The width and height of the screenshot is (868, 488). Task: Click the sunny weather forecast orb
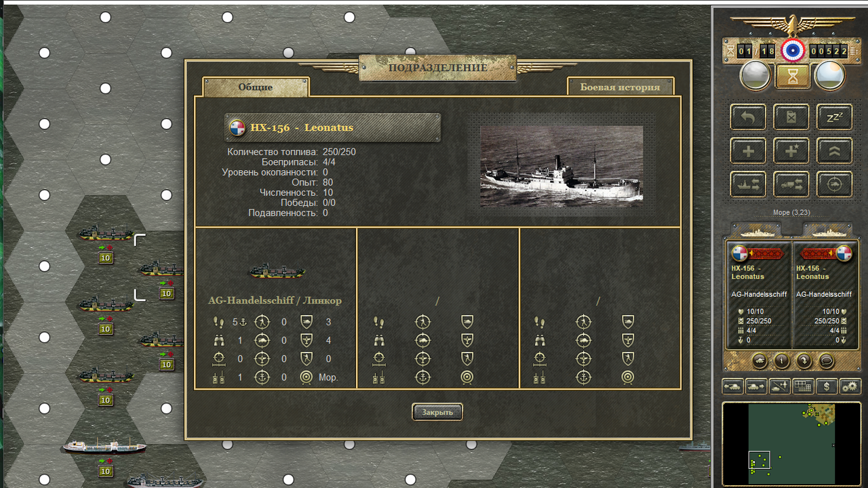click(829, 76)
